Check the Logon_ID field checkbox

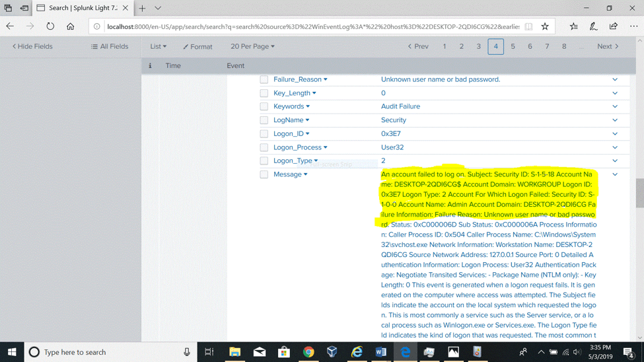(x=264, y=133)
